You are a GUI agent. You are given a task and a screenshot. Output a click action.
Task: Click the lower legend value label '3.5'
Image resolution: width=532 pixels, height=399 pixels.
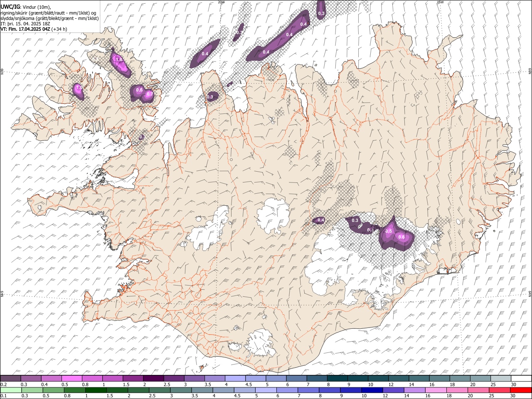click(x=194, y=396)
